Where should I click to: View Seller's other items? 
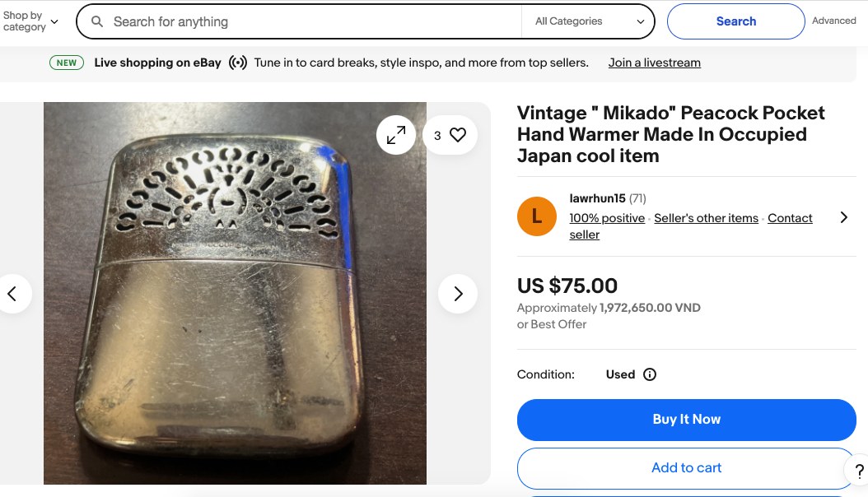[x=706, y=218]
